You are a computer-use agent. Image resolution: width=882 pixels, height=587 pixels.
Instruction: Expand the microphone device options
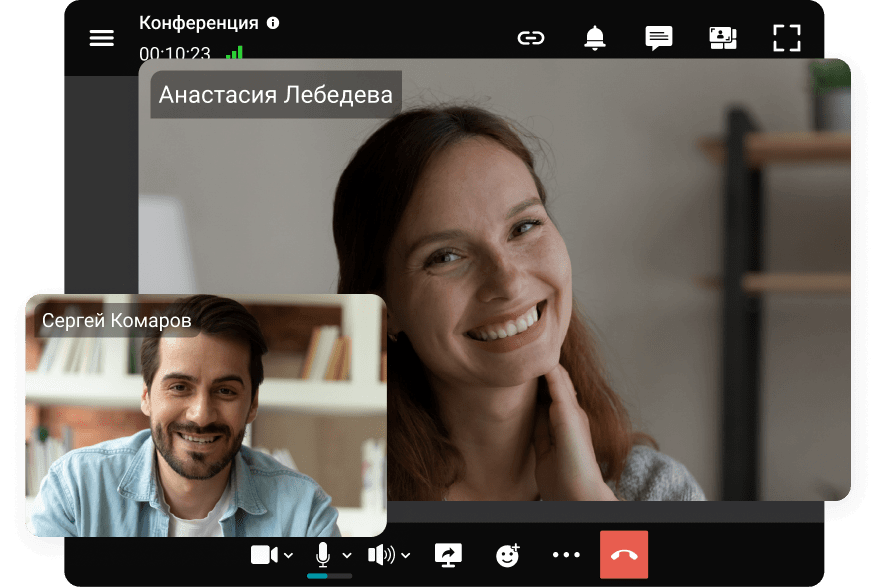tap(347, 556)
